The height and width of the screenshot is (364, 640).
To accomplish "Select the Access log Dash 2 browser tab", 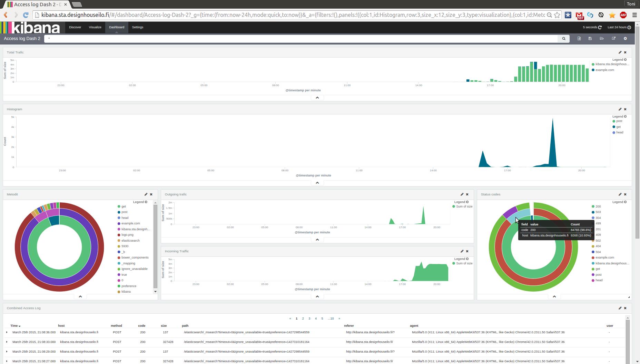I will [x=37, y=4].
